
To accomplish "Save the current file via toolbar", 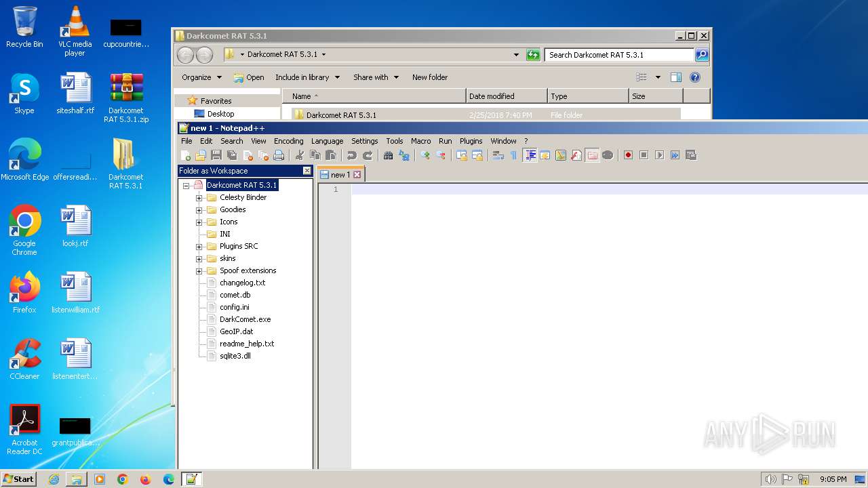I will [x=216, y=155].
